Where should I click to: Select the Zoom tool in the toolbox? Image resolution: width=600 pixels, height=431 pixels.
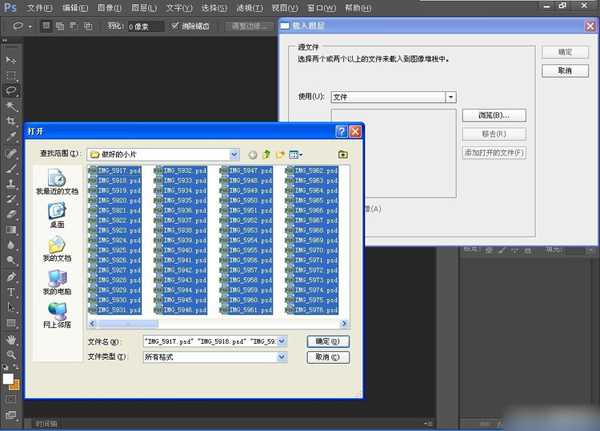[x=12, y=354]
